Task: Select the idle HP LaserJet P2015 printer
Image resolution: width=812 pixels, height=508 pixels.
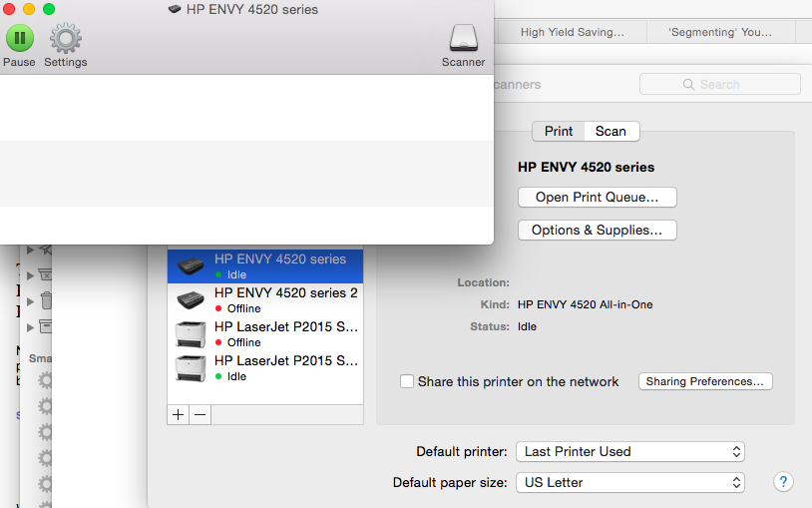Action: (265, 368)
